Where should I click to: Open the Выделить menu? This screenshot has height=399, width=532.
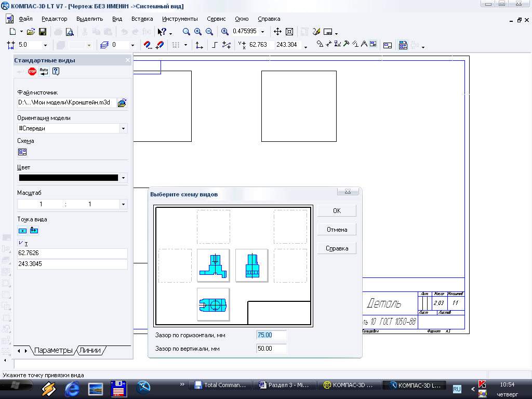pos(89,19)
